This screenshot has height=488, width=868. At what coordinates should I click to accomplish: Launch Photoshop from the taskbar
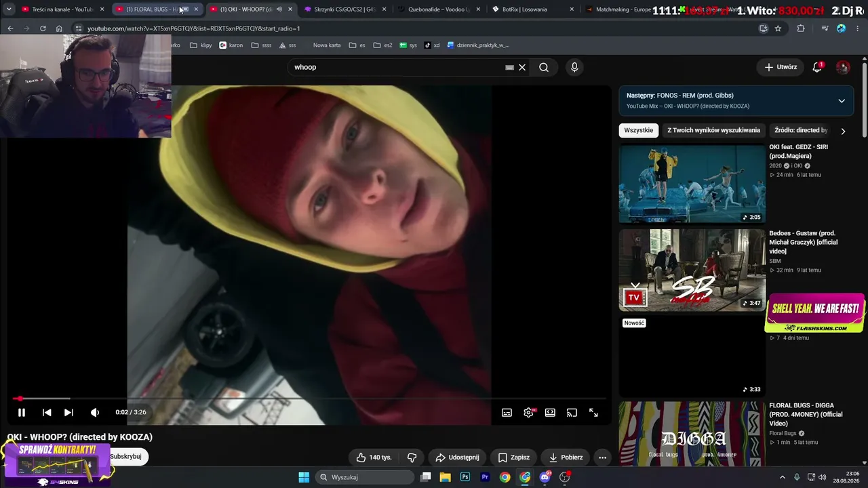465,477
